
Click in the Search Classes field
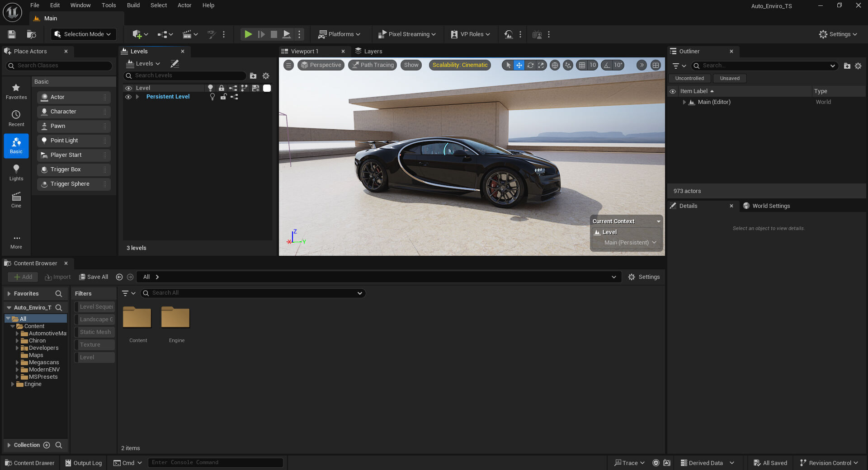coord(59,66)
